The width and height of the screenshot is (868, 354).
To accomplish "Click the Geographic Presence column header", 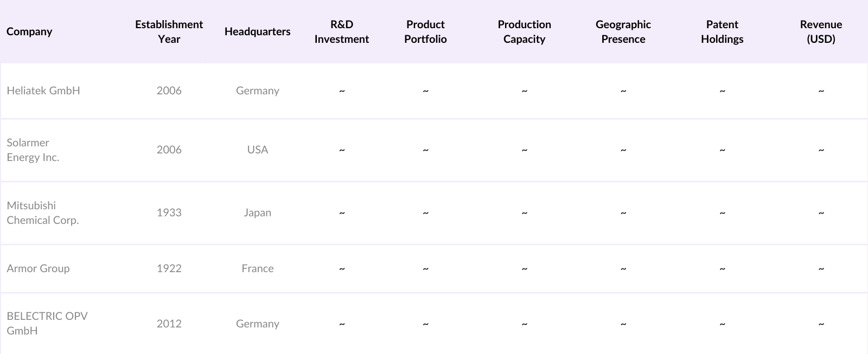I will pyautogui.click(x=623, y=31).
